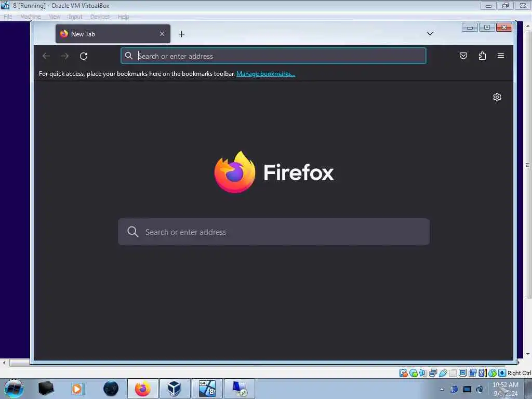Switch to VirtualBox Manager taskbar icon

tap(175, 389)
